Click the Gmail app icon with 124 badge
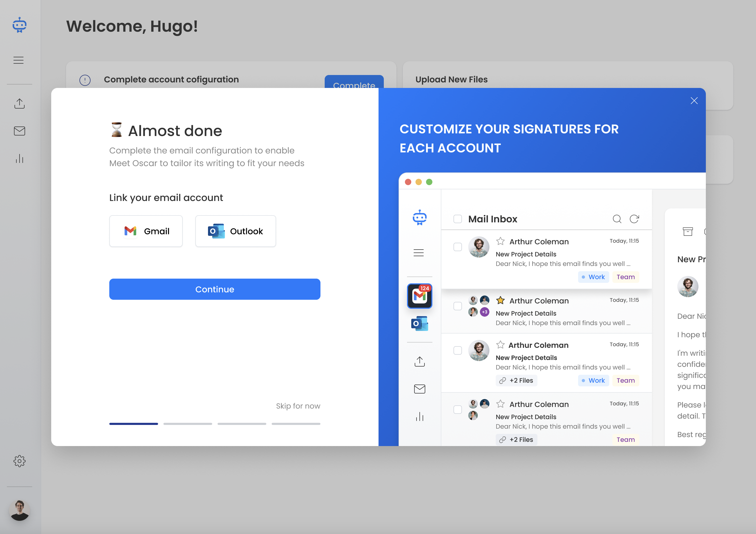756x534 pixels. [x=419, y=296]
